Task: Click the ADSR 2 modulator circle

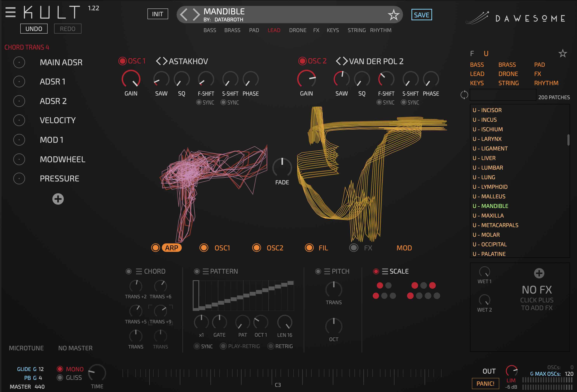Action: (19, 101)
